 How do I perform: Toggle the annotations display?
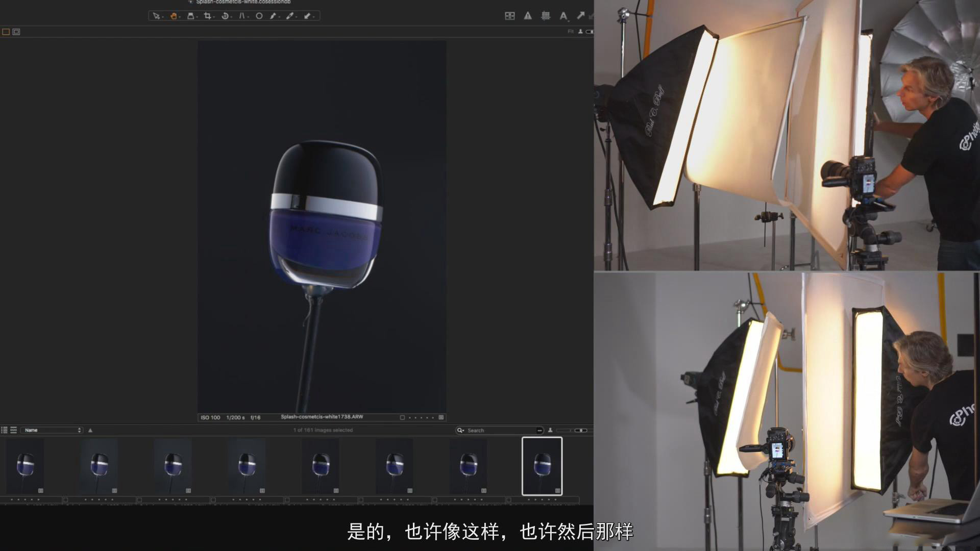tap(563, 16)
